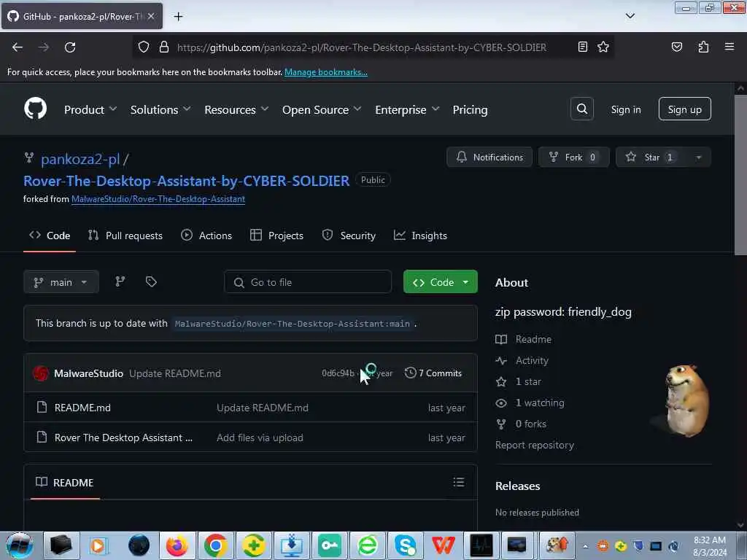This screenshot has width=747, height=560.
Task: Expand the Resources menu
Action: (x=236, y=109)
